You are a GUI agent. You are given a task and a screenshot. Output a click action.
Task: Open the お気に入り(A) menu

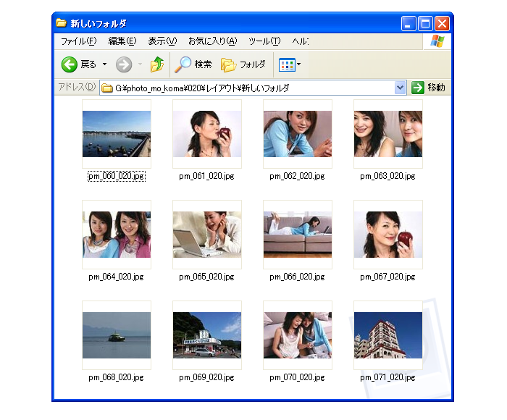(x=213, y=41)
